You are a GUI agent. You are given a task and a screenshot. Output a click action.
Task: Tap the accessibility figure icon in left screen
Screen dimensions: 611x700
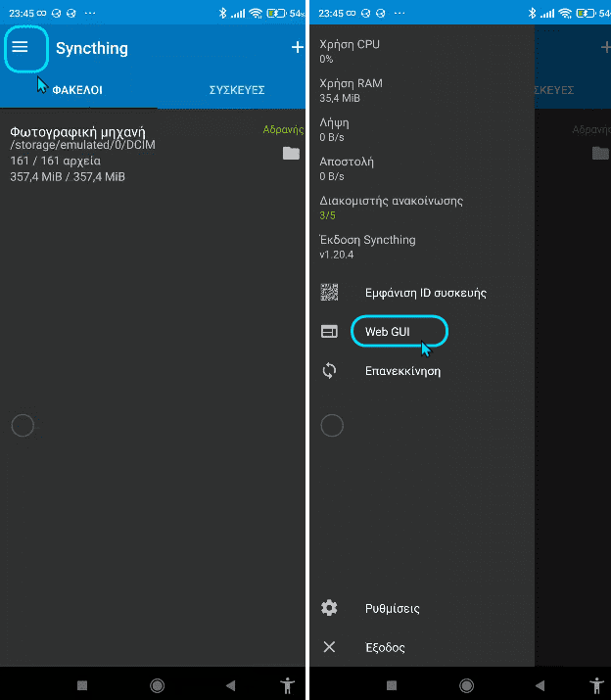tap(288, 685)
